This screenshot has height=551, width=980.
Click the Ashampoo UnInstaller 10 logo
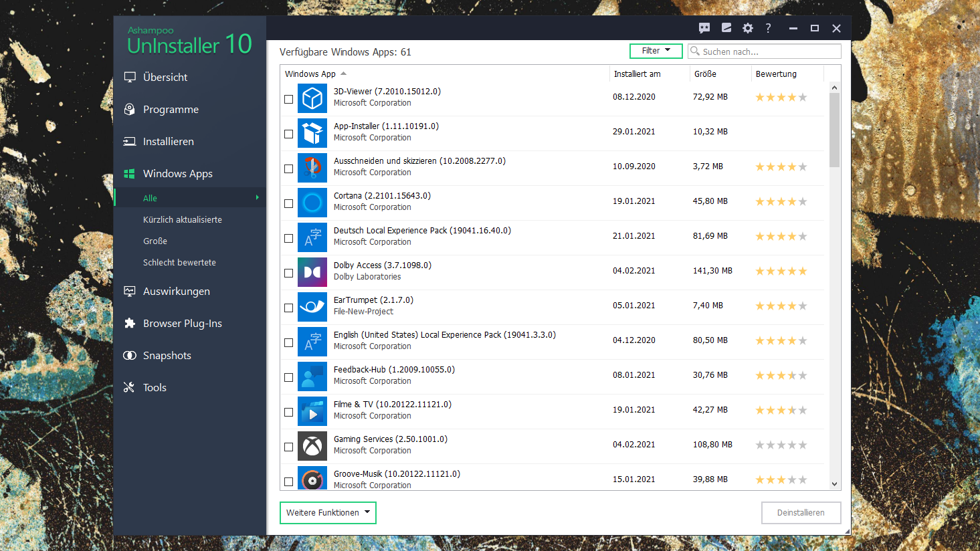coord(190,41)
